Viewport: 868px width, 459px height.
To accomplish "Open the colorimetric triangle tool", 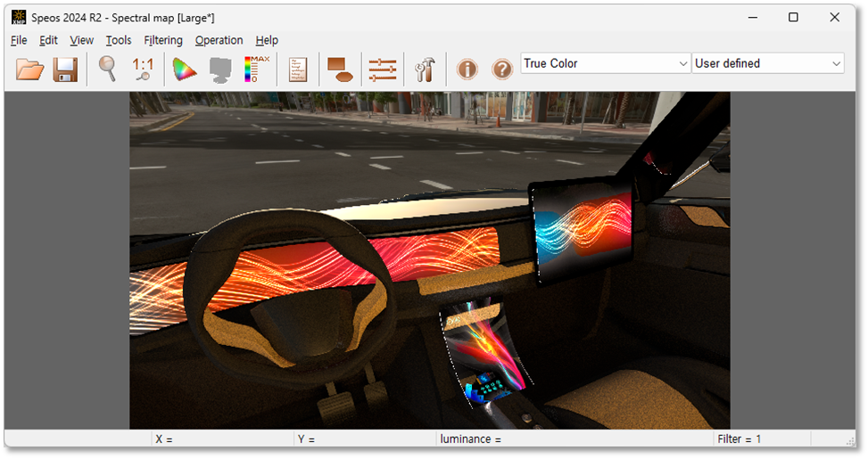I will click(185, 70).
